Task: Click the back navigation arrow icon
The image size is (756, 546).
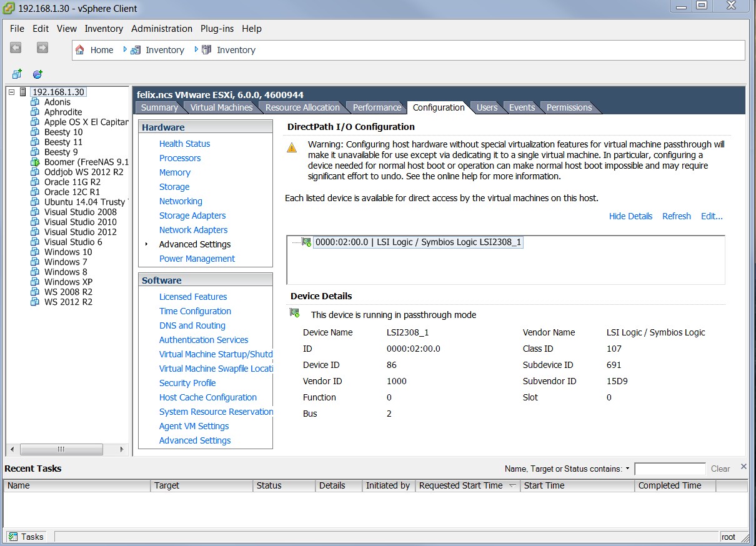Action: click(x=16, y=47)
